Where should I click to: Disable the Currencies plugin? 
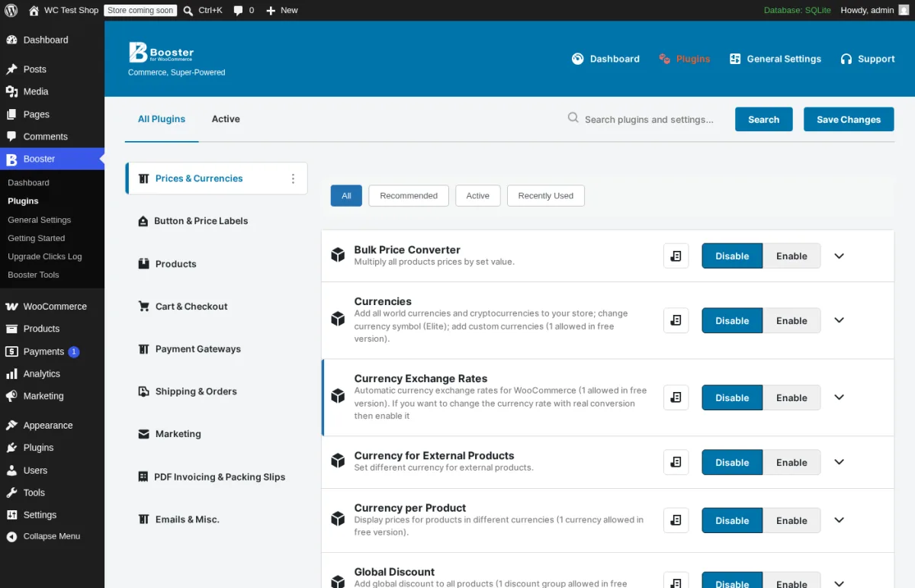pyautogui.click(x=732, y=320)
